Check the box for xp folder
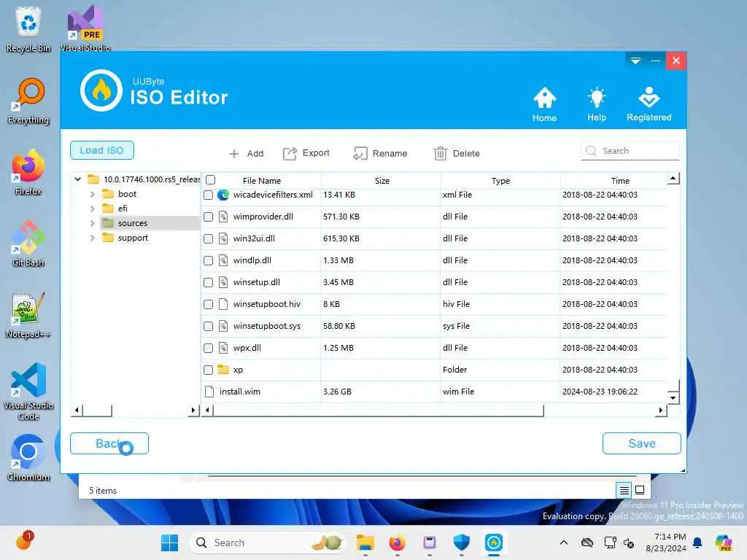 [x=208, y=370]
